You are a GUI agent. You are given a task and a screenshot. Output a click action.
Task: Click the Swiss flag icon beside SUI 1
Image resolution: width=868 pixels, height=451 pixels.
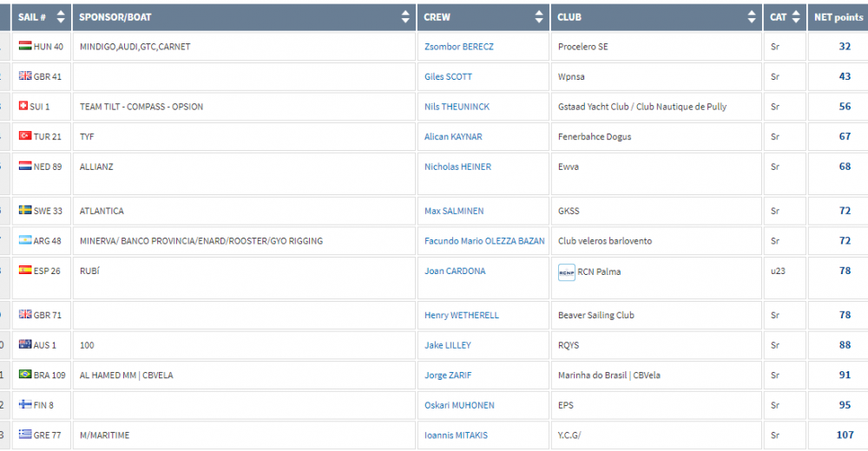24,107
